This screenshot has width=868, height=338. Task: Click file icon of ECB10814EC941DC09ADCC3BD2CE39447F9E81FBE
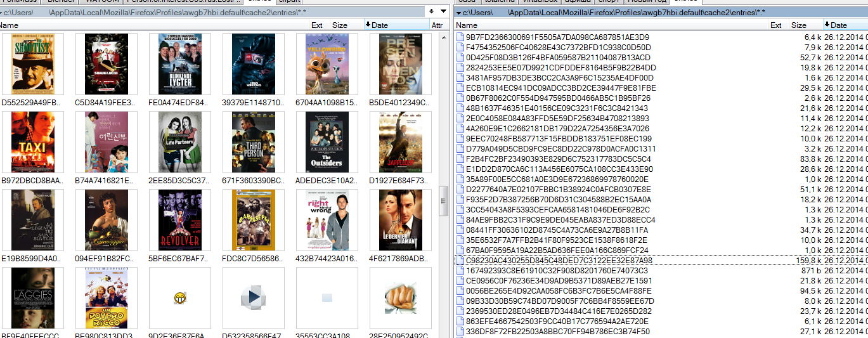point(460,88)
